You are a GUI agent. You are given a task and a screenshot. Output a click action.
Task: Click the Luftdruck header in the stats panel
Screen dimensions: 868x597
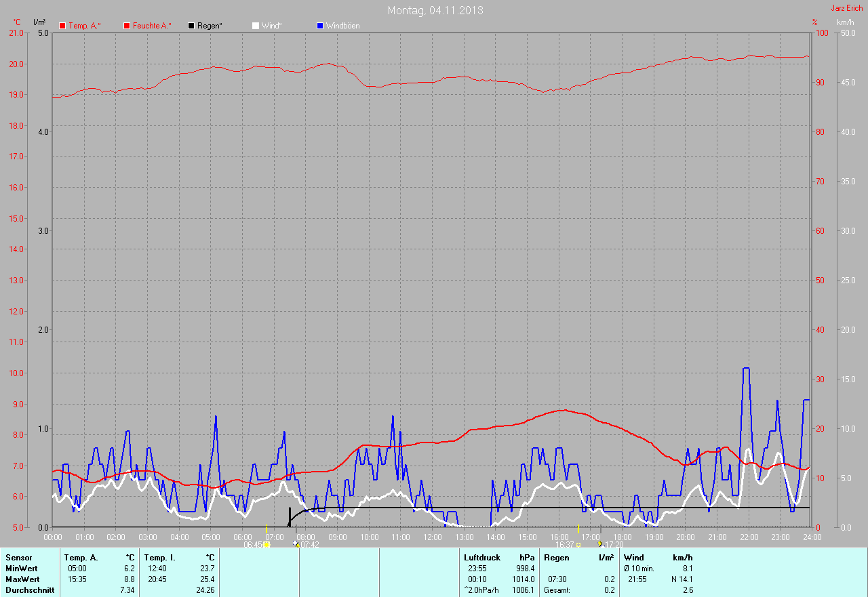pos(481,557)
